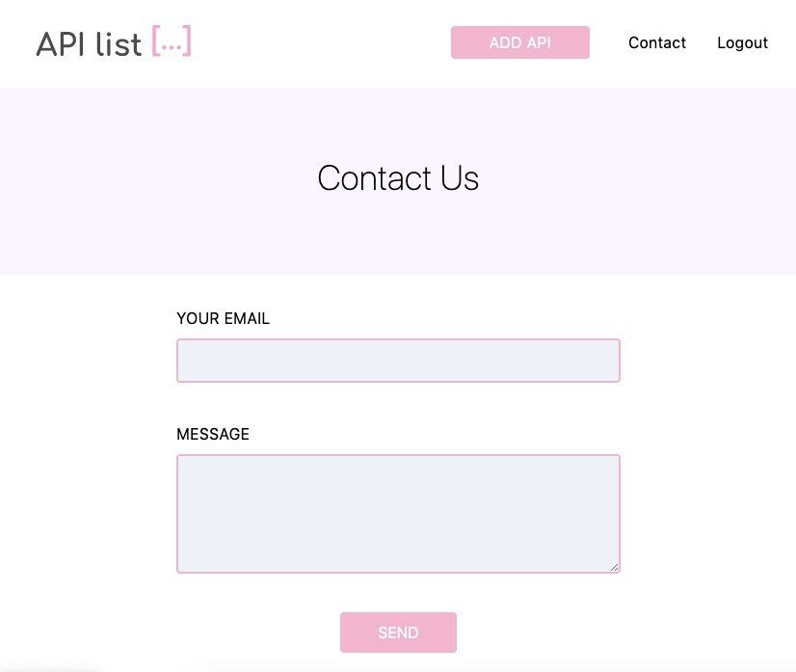Log out using the Logout link
The height and width of the screenshot is (672, 796).
[x=742, y=42]
